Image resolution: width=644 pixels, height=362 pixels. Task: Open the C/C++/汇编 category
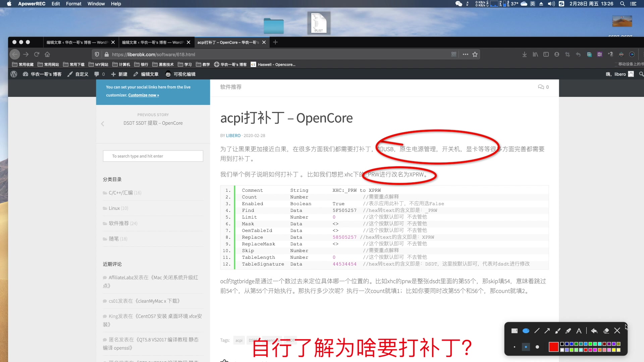120,193
